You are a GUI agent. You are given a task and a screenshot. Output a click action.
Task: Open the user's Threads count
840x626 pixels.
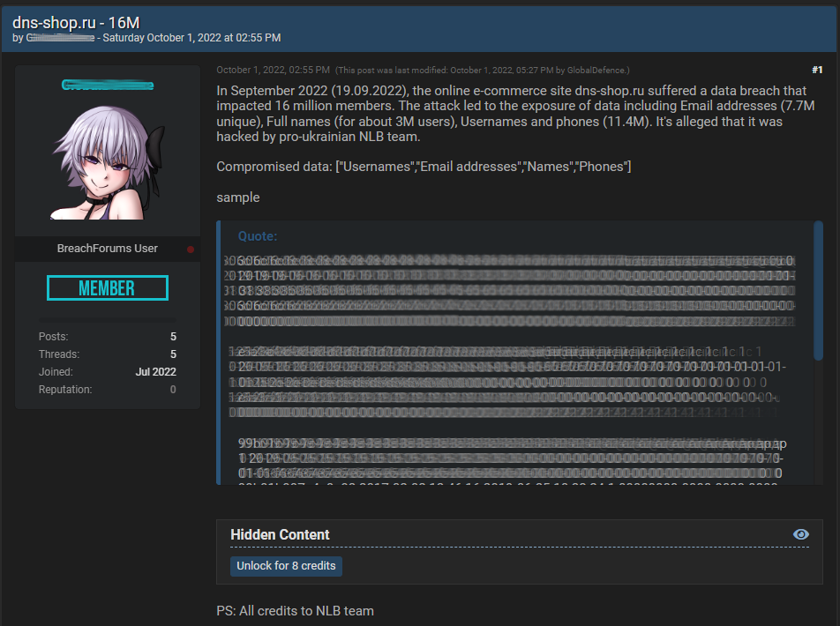click(x=173, y=354)
